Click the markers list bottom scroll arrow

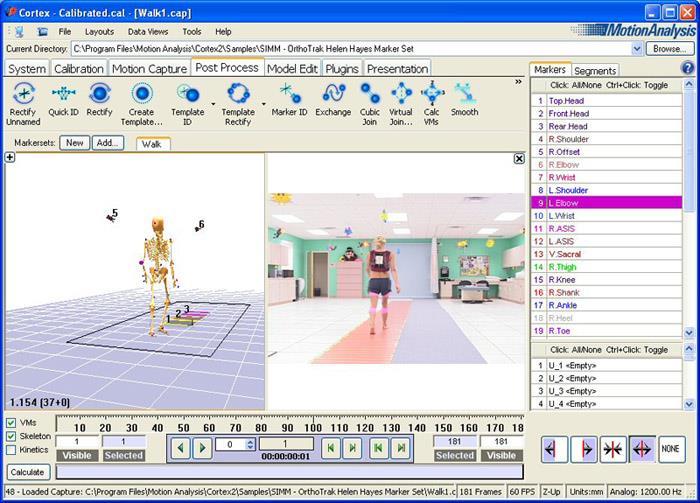pyautogui.click(x=689, y=333)
